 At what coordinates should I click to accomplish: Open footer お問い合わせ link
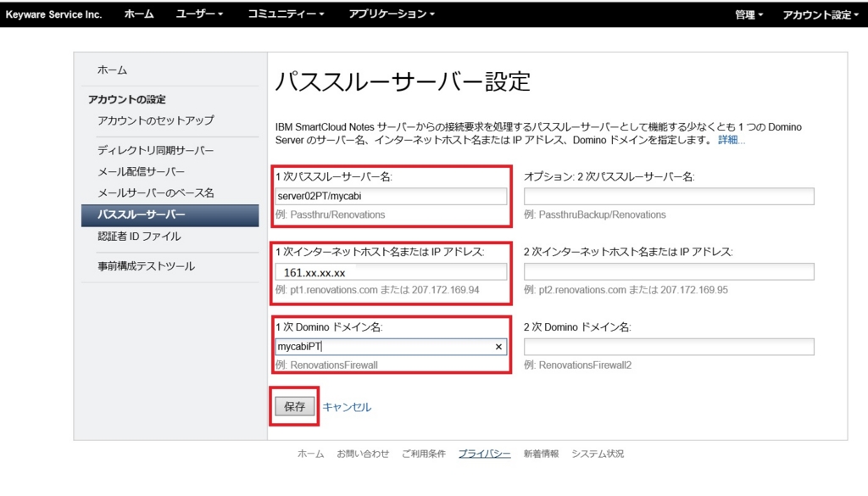[x=363, y=454]
